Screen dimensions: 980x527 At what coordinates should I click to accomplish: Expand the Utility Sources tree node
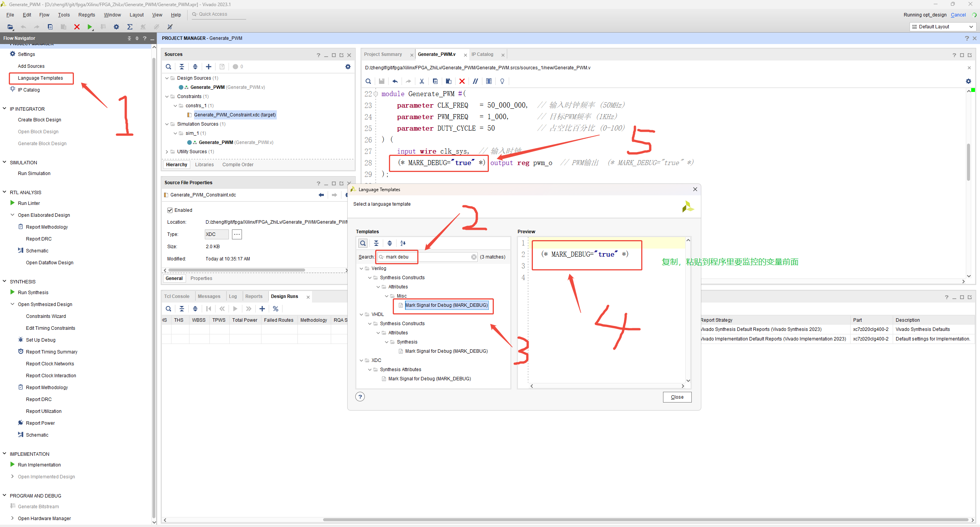167,152
